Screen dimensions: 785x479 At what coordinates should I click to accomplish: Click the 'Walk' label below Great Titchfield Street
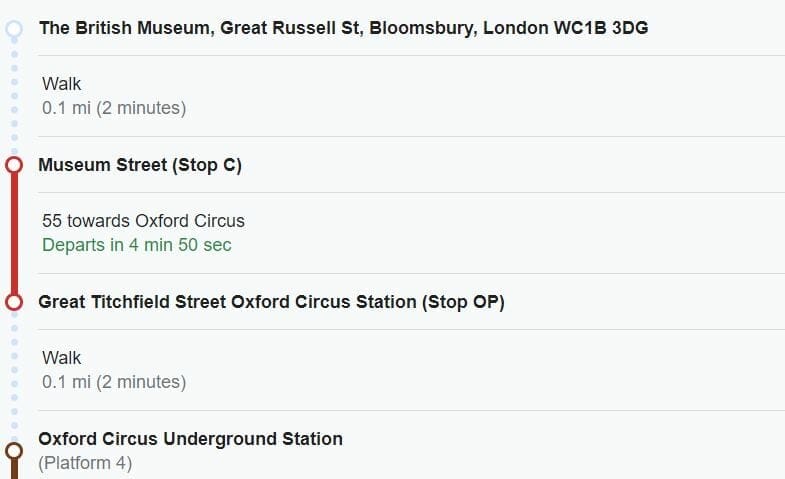62,358
